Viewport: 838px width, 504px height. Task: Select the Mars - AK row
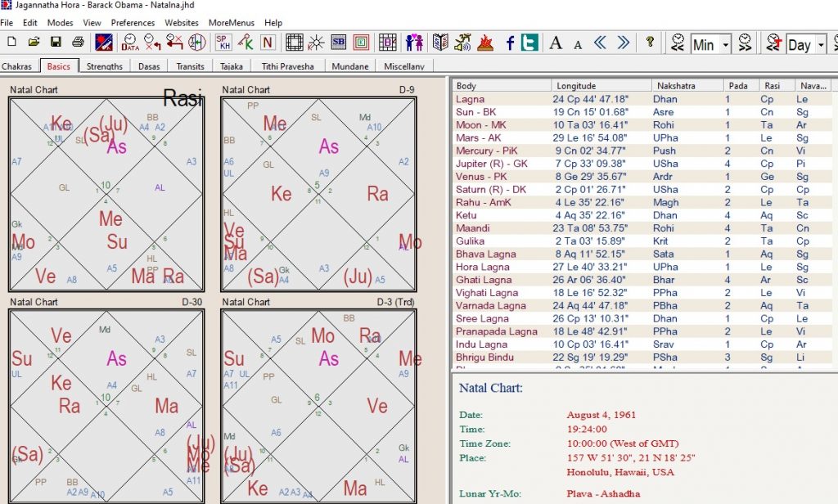(x=643, y=137)
